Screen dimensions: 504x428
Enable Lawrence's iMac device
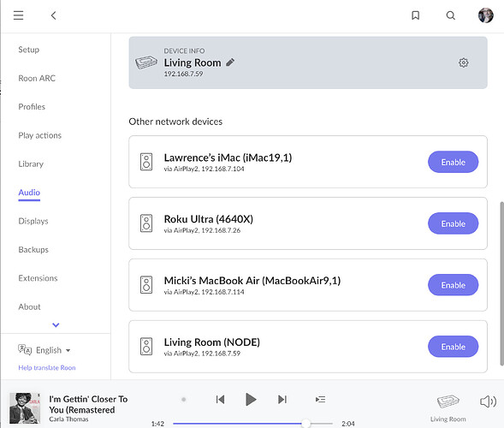pos(453,162)
